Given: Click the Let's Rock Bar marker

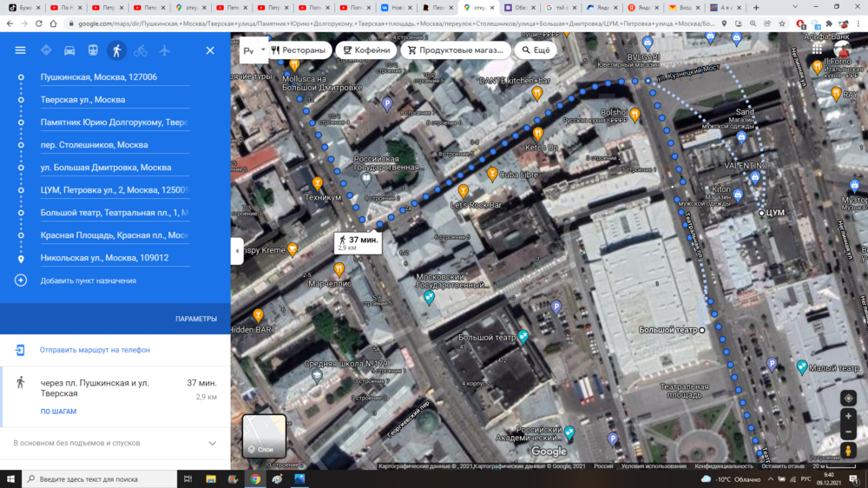Looking at the screenshot, I should tap(464, 192).
